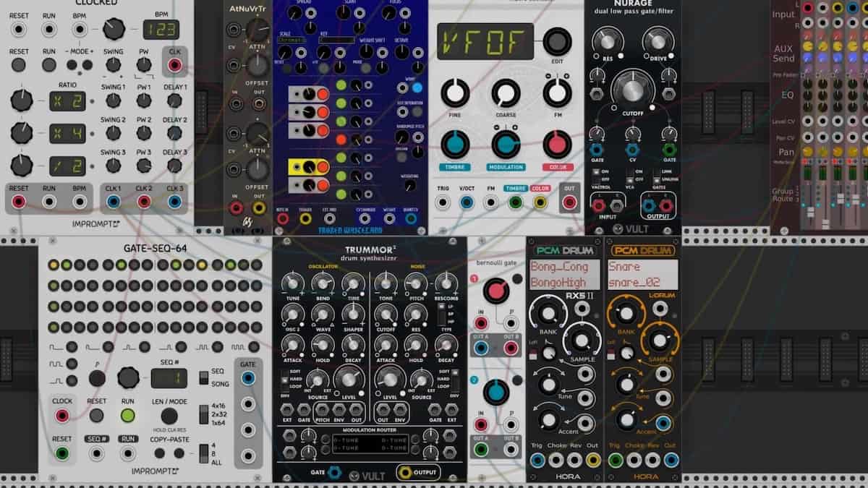Viewport: 868px width, 488px height.
Task: Click the green Trig jack on L-DRUM
Action: [x=615, y=460]
